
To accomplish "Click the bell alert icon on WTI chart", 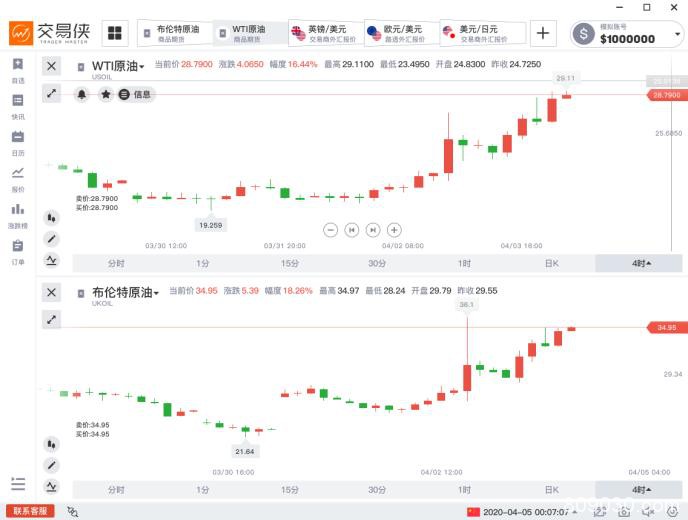I will pos(81,94).
